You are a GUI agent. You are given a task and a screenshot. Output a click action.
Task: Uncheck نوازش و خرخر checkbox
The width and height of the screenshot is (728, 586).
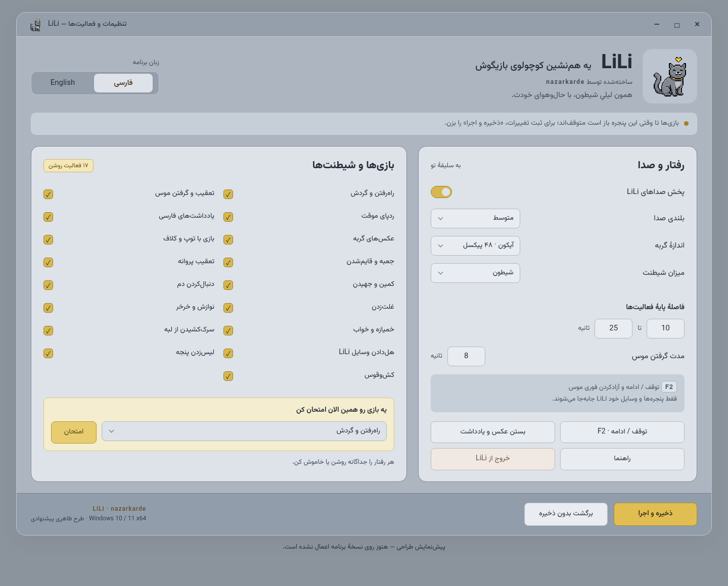point(49,308)
